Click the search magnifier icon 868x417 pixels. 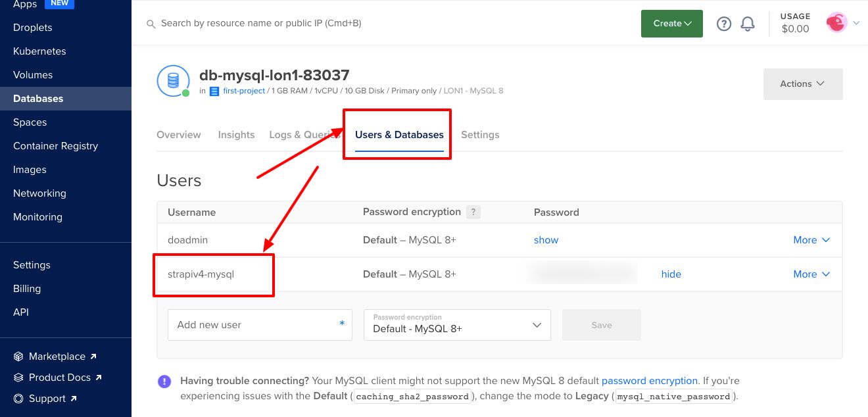tap(151, 24)
